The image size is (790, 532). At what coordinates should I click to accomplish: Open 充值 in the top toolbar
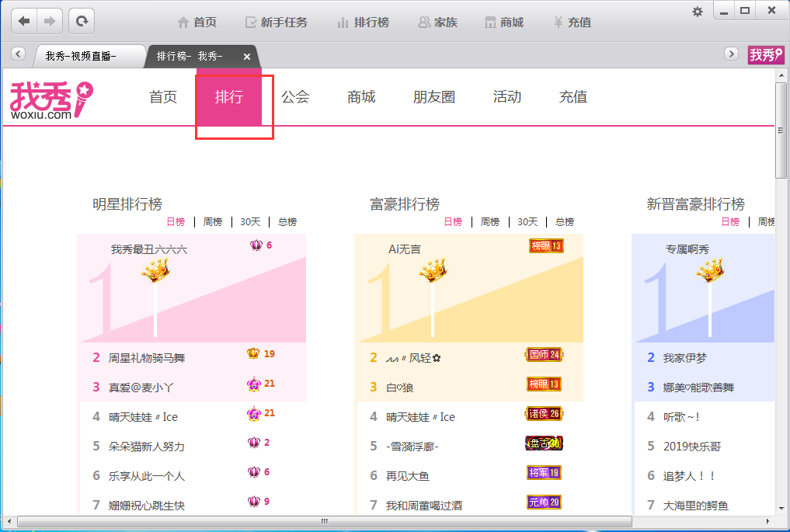pos(572,23)
